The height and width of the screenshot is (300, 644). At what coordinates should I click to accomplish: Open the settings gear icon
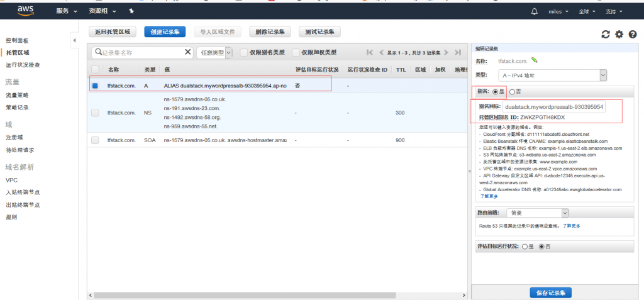point(619,35)
